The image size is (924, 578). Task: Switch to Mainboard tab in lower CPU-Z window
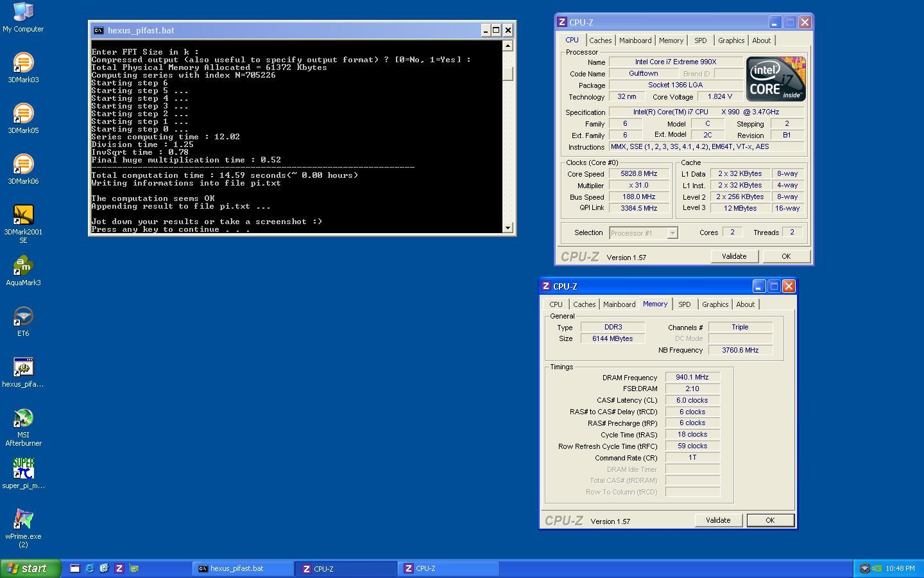click(619, 304)
